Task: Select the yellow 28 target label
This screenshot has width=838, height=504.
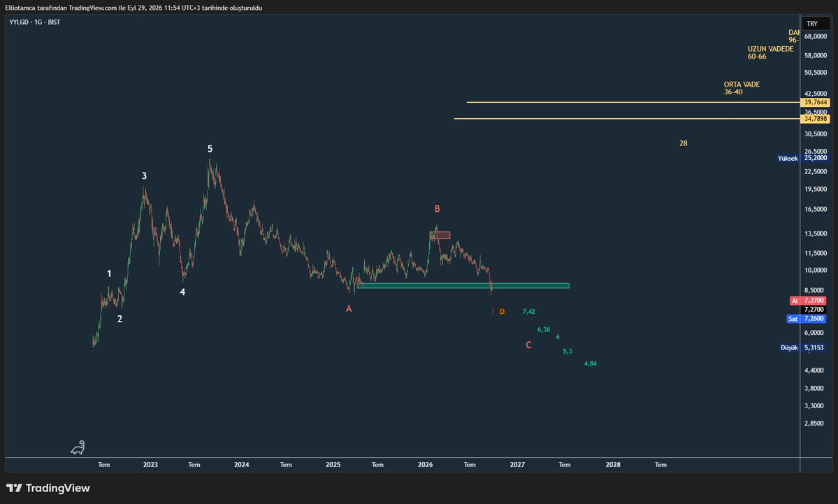Action: [x=683, y=143]
